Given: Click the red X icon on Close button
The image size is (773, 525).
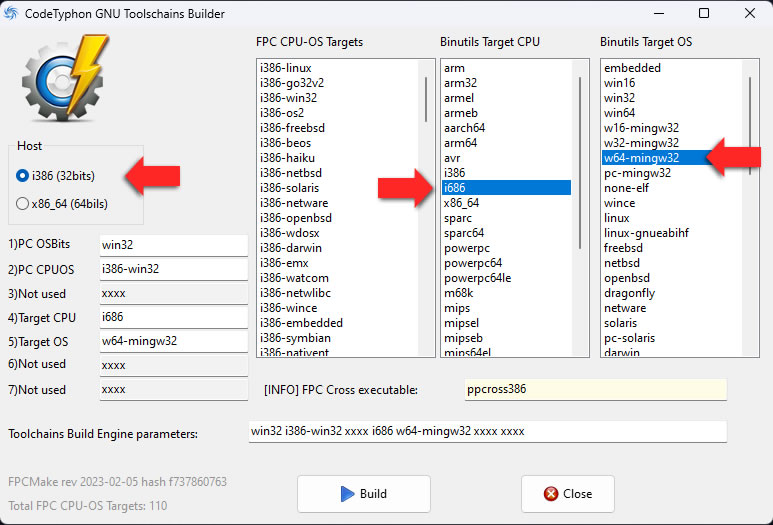Looking at the screenshot, I should pyautogui.click(x=551, y=493).
